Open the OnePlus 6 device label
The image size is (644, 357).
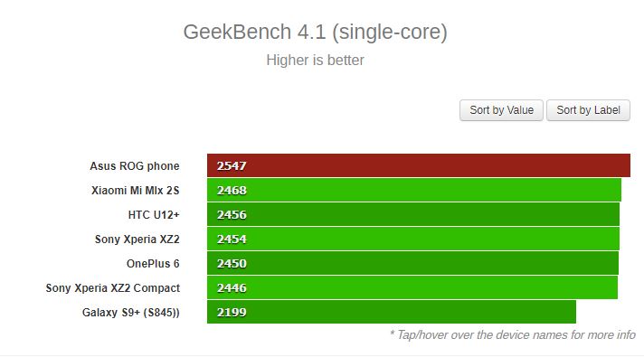(x=153, y=263)
